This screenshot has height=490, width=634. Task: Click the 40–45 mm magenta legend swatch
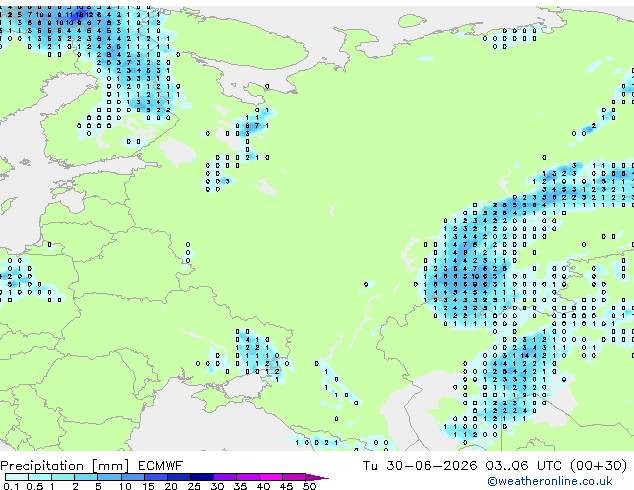click(271, 477)
